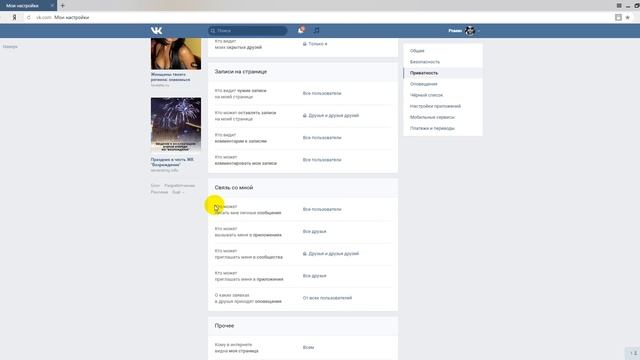Click the 'Связь со мной' section heading
Viewport: 640px width, 360px height.
[234, 187]
